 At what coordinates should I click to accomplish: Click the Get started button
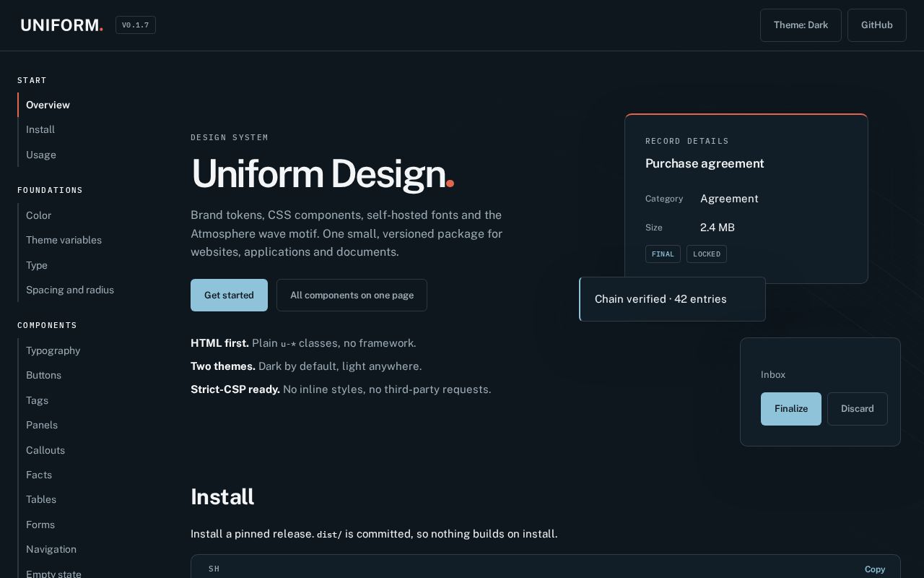tap(229, 295)
